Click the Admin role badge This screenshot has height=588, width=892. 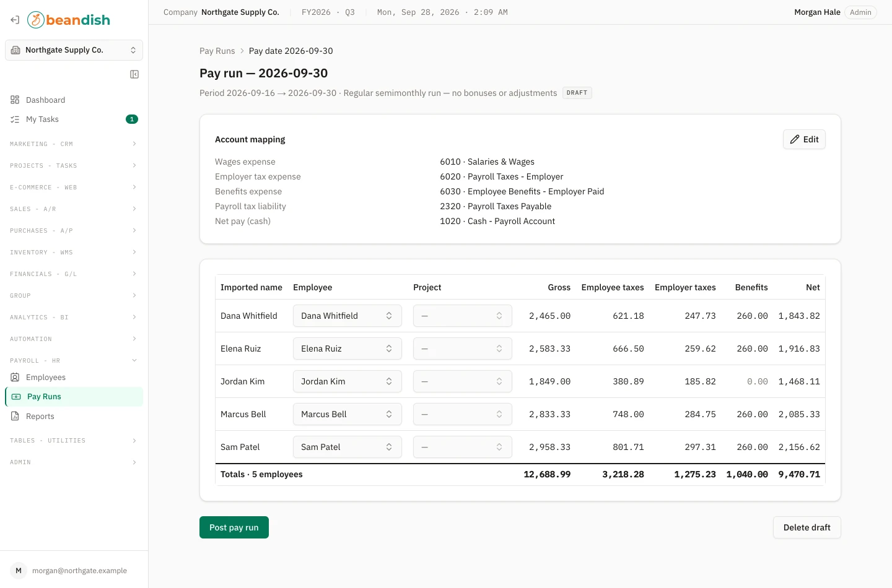[860, 12]
